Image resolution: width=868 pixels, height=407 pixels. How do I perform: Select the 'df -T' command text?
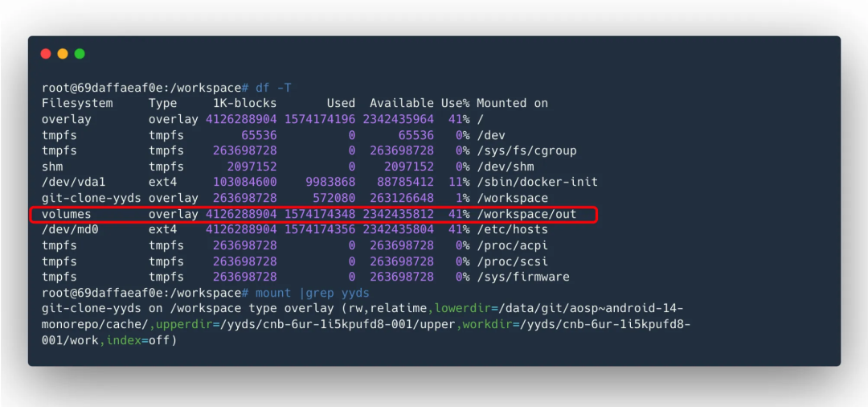(x=273, y=88)
